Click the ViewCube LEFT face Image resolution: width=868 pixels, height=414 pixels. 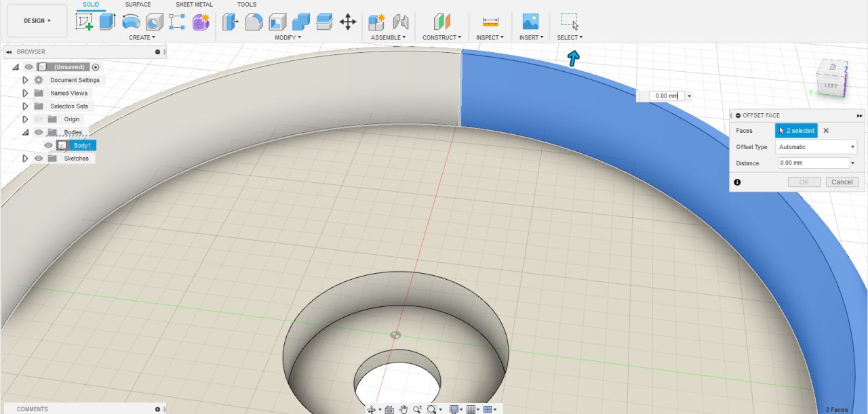pyautogui.click(x=831, y=86)
